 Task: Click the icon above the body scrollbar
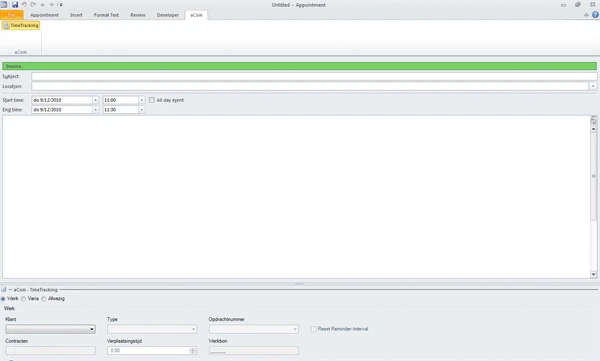click(593, 121)
